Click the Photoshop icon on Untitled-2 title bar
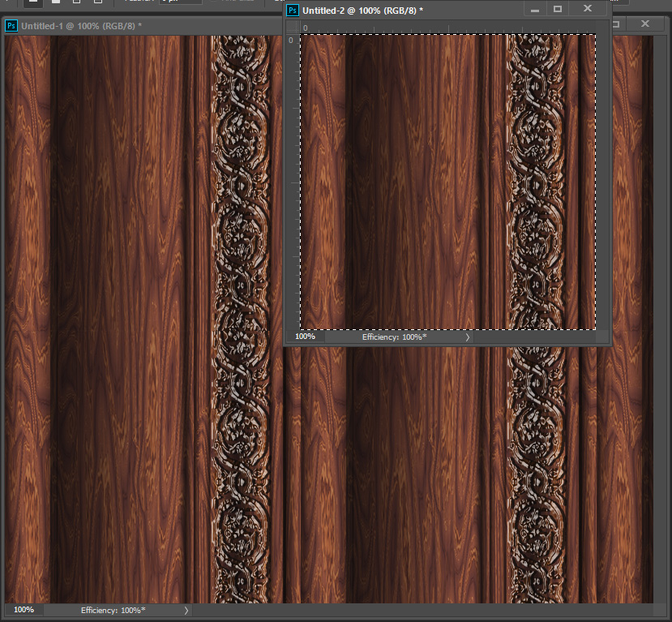Viewport: 672px width, 622px height. [x=293, y=10]
